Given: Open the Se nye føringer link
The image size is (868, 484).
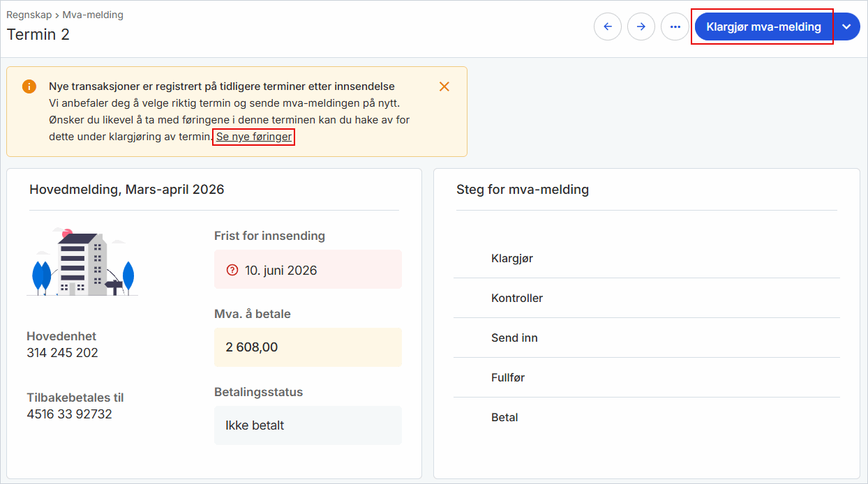Looking at the screenshot, I should 254,137.
